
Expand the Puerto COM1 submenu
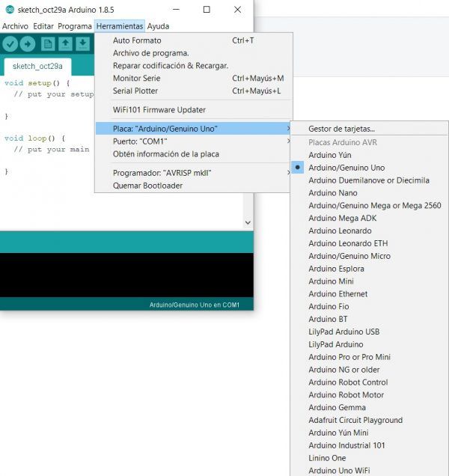tap(193, 141)
